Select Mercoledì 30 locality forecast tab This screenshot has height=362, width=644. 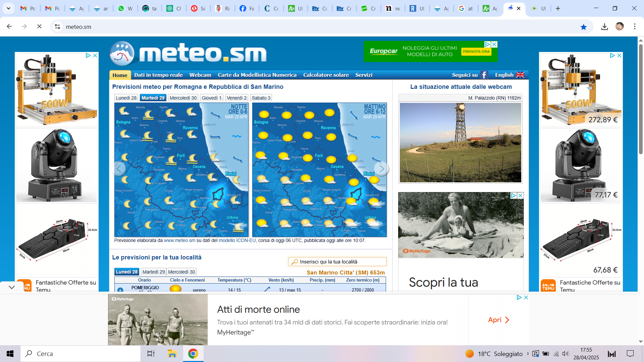tap(181, 272)
